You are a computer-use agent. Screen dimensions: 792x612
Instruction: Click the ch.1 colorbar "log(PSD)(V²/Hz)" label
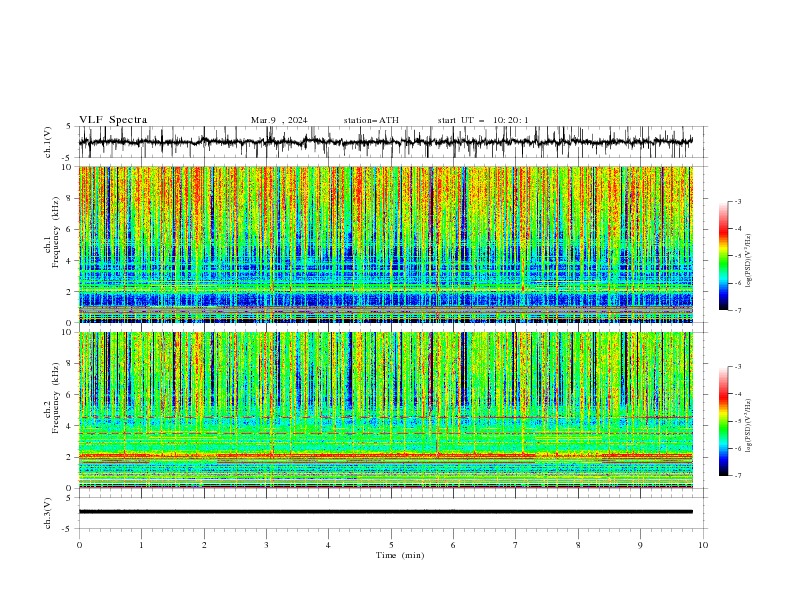[x=748, y=261]
